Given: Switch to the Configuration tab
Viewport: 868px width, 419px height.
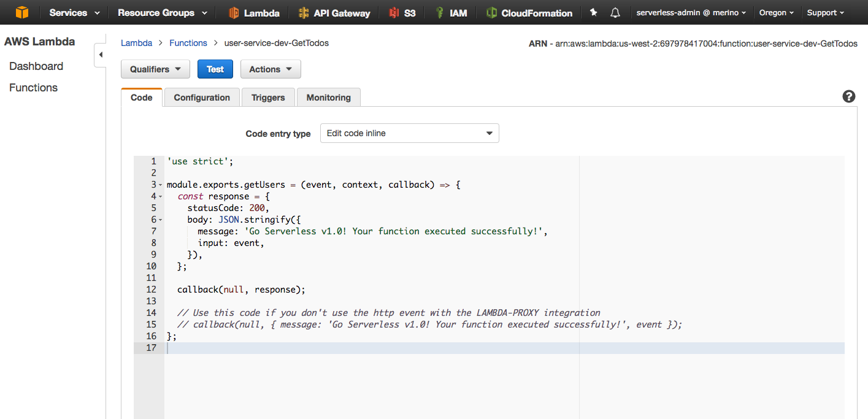Looking at the screenshot, I should (x=202, y=98).
